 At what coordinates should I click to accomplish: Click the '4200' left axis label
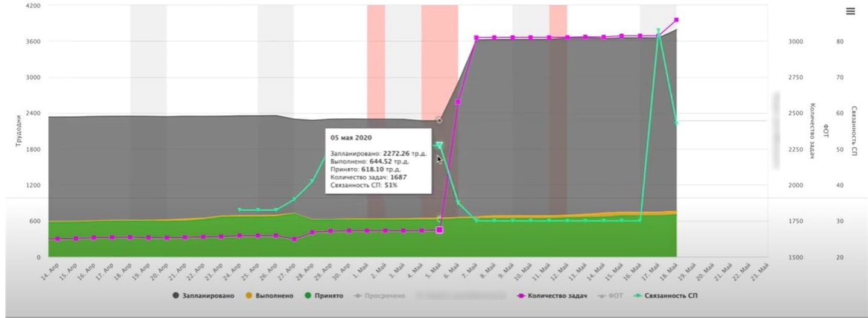pyautogui.click(x=33, y=5)
